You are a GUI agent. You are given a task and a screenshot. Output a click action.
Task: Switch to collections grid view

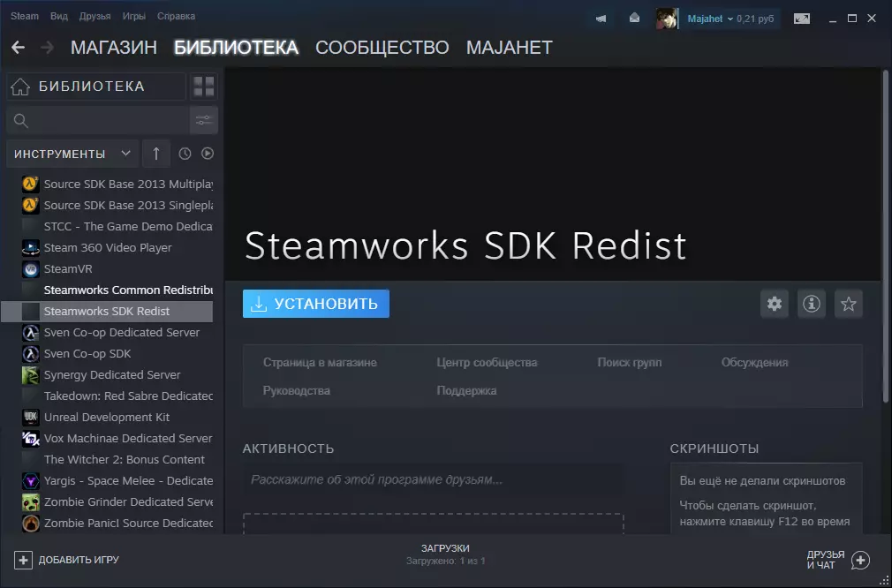tap(204, 87)
